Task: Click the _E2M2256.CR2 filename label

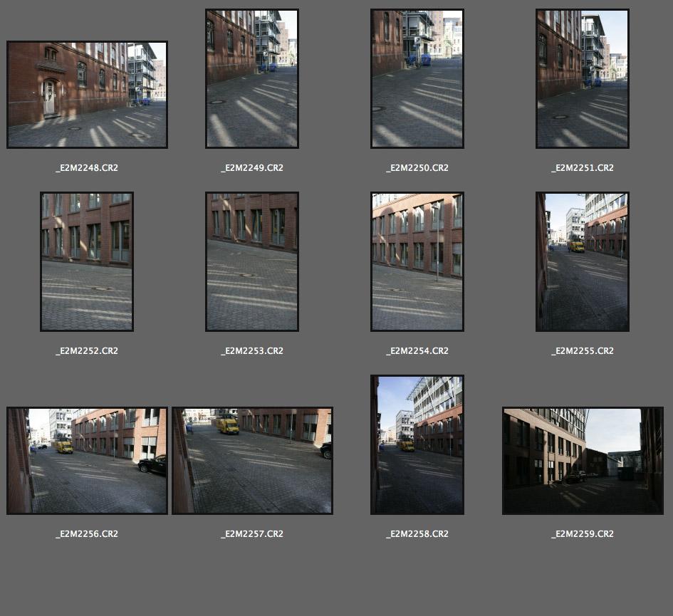Action: pyautogui.click(x=87, y=534)
